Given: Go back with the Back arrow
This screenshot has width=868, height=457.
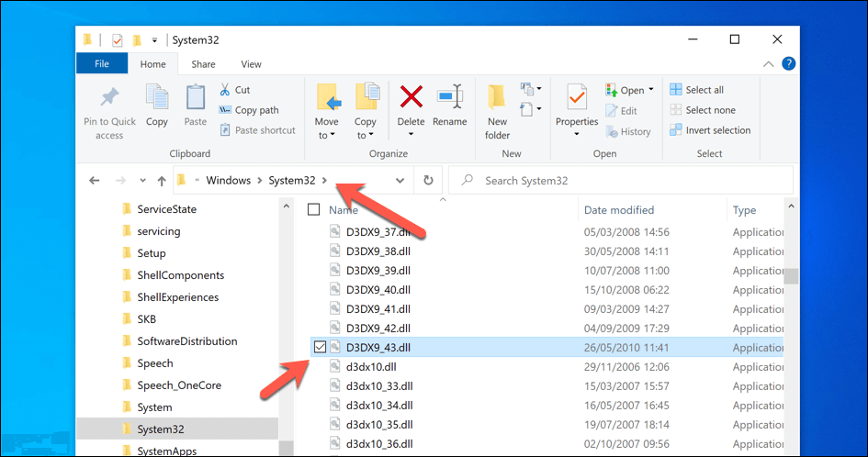Looking at the screenshot, I should 95,181.
